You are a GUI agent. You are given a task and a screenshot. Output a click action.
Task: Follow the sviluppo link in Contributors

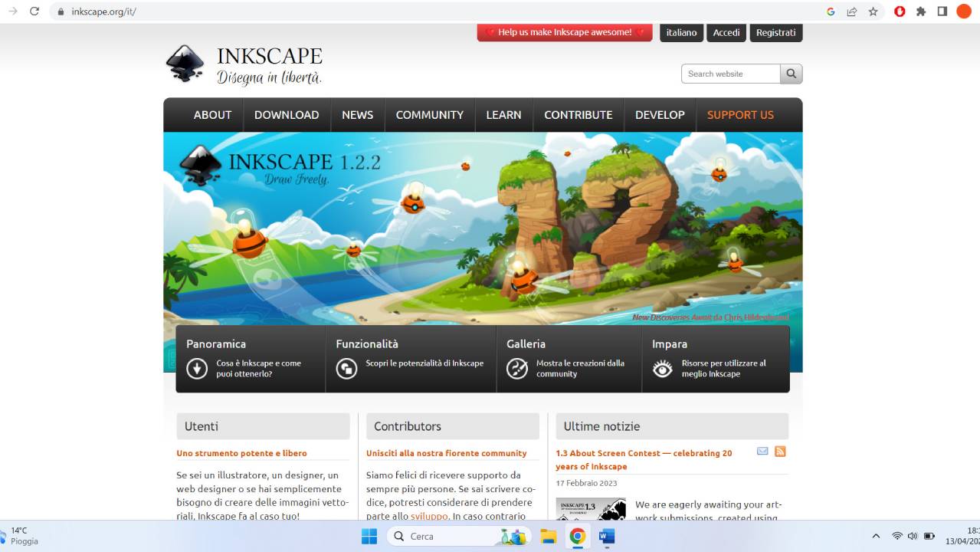[429, 516]
